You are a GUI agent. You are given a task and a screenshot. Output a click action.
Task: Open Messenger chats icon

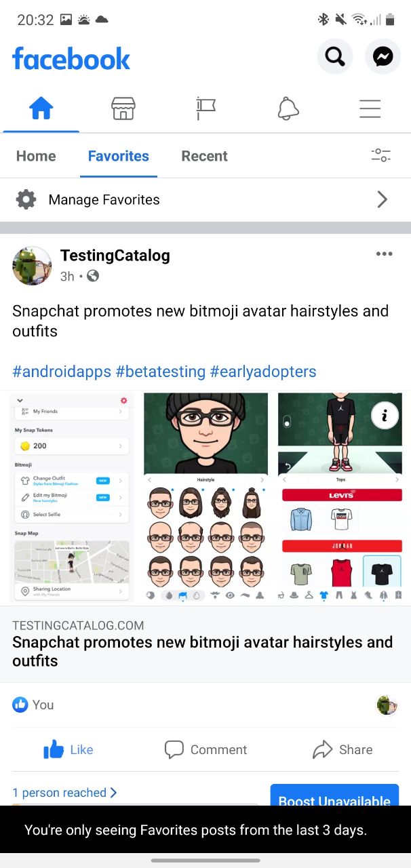click(x=383, y=57)
